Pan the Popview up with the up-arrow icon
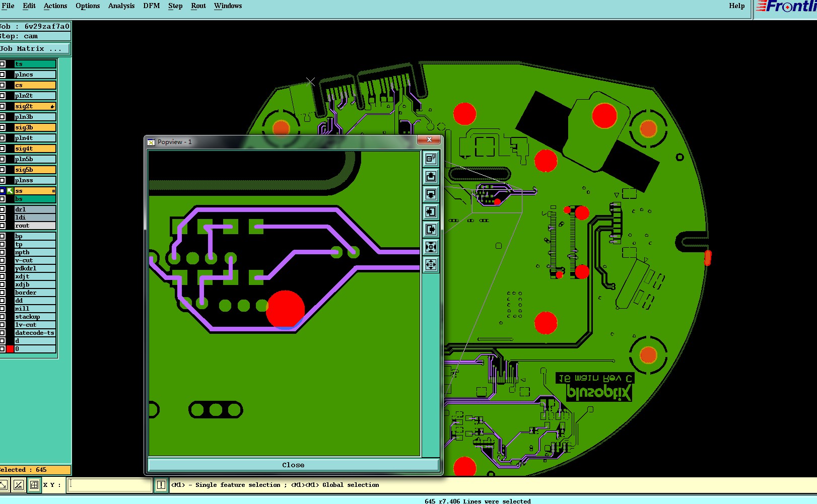This screenshot has height=504, width=817. click(x=431, y=177)
